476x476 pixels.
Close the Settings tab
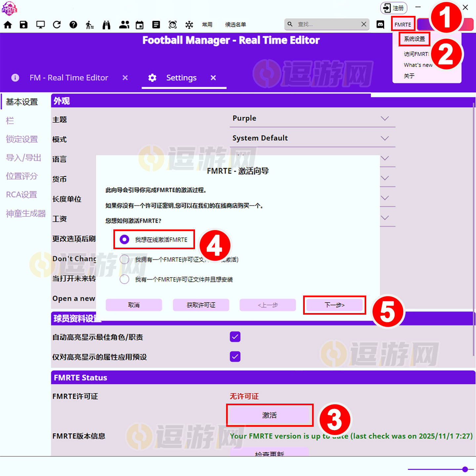tap(213, 78)
